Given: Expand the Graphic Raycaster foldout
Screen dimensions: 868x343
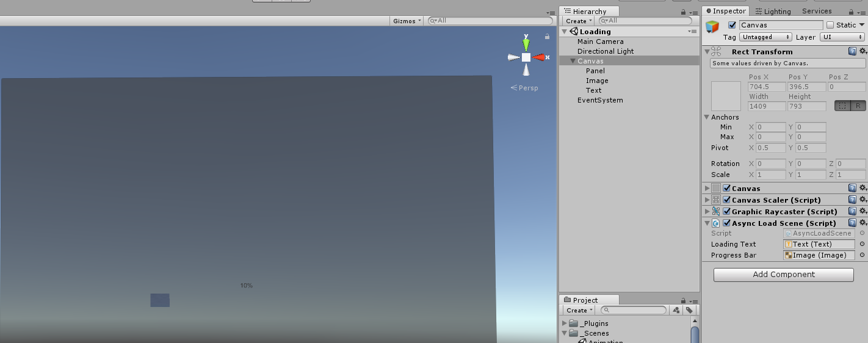Looking at the screenshot, I should pyautogui.click(x=707, y=212).
